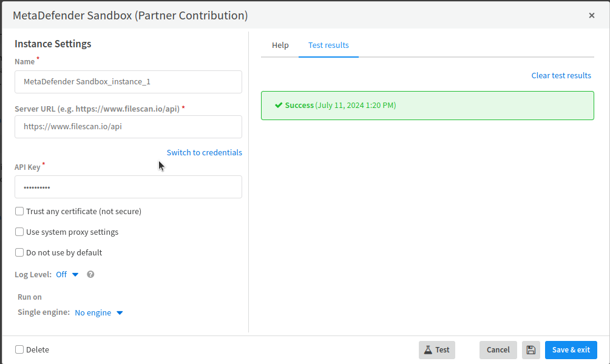
Task: Enable Trust any certificate checkbox
Action: pos(19,211)
